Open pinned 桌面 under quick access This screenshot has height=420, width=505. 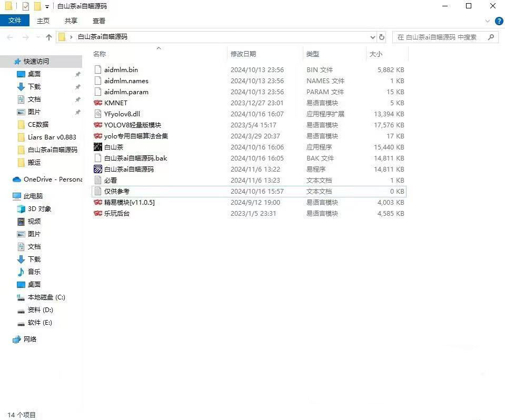pyautogui.click(x=34, y=74)
